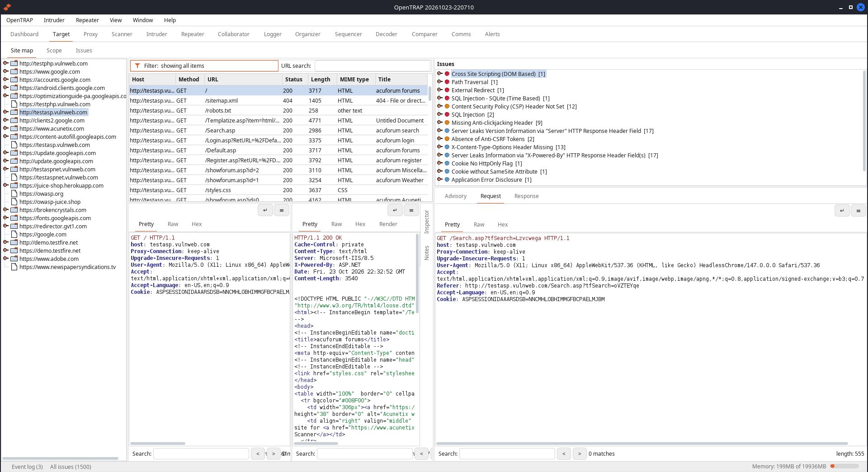Switch to the Scope sub-tab
This screenshot has height=472, width=868.
(54, 51)
